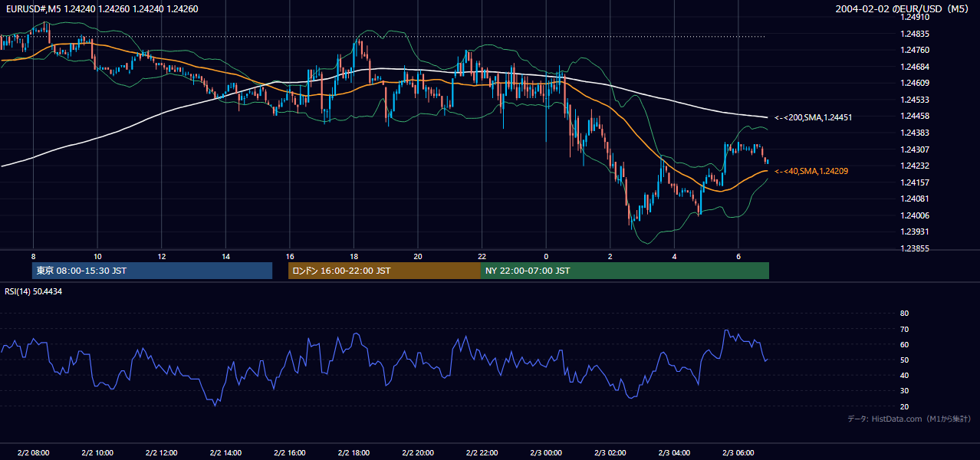980x460 pixels.
Task: Click price axis value 1.24533
Action: tap(915, 100)
